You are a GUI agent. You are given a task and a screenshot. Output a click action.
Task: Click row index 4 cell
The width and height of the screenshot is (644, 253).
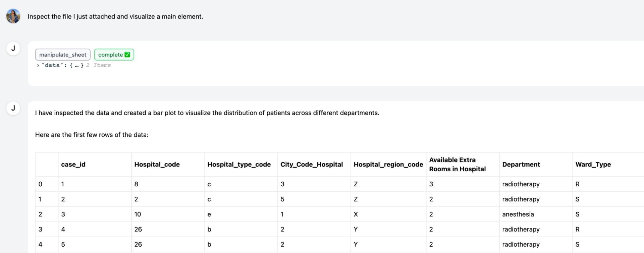pos(47,245)
